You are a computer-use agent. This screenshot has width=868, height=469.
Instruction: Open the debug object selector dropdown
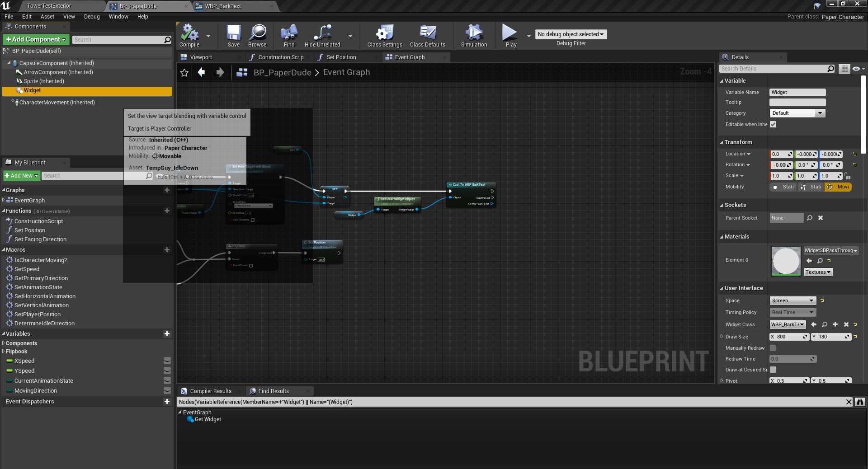(x=571, y=34)
